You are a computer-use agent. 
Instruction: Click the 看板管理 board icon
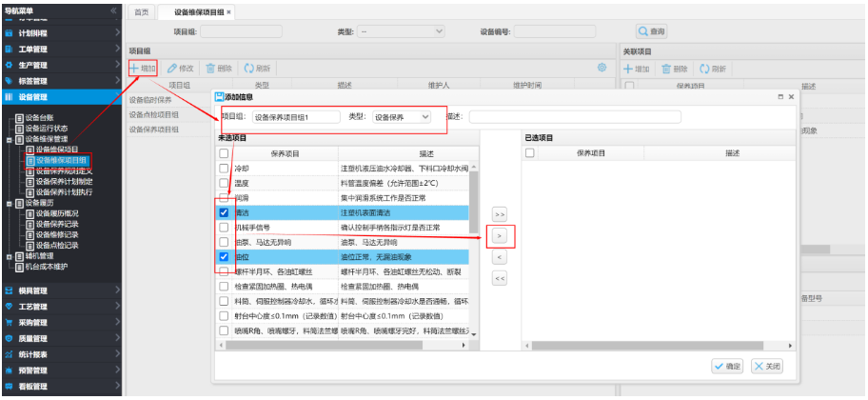pos(9,386)
